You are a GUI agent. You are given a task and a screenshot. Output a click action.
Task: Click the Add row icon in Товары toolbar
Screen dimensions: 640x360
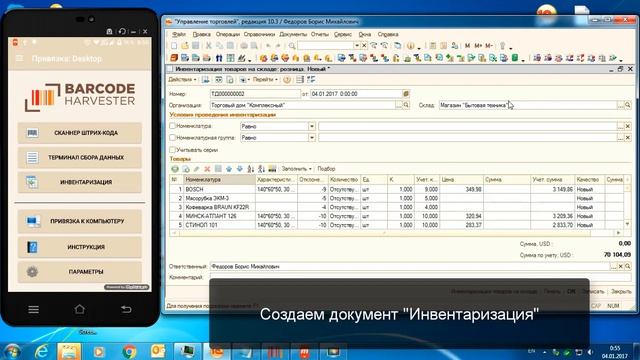point(175,169)
